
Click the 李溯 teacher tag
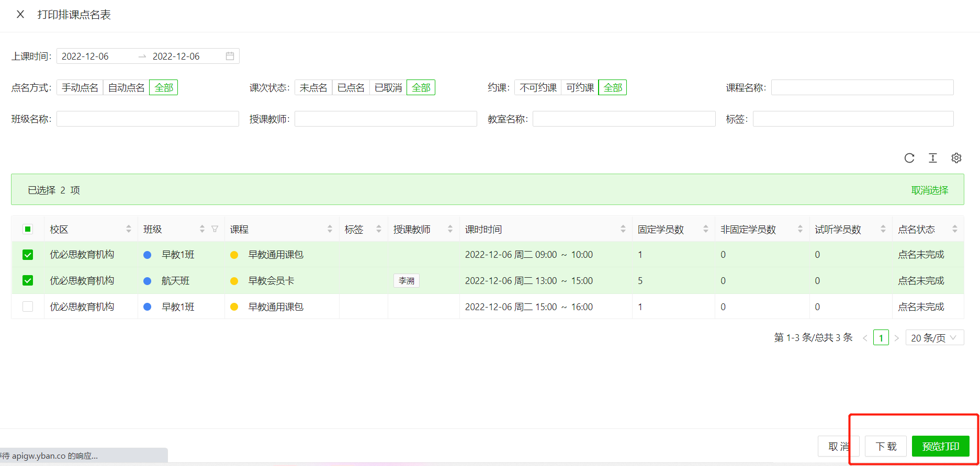[407, 281]
